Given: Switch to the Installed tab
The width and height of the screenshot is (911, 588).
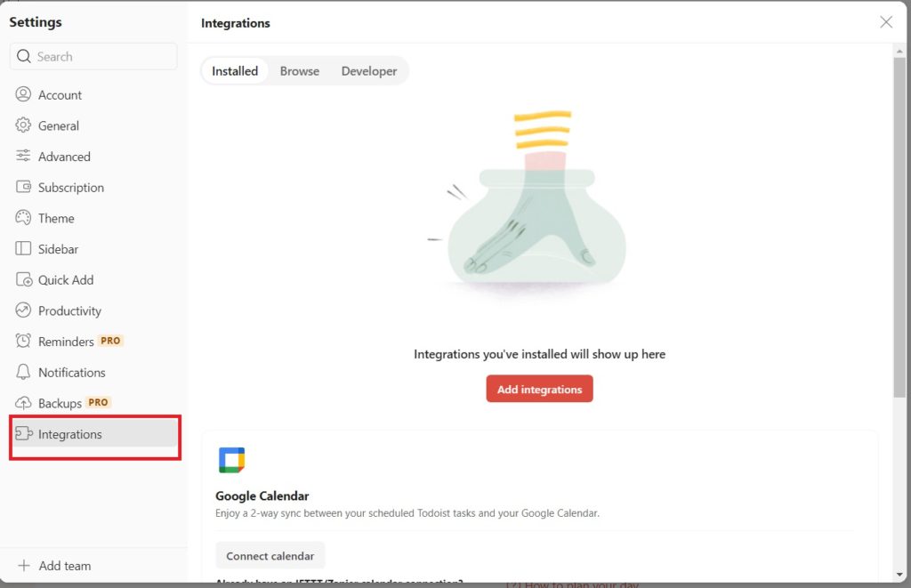Looking at the screenshot, I should (x=235, y=71).
